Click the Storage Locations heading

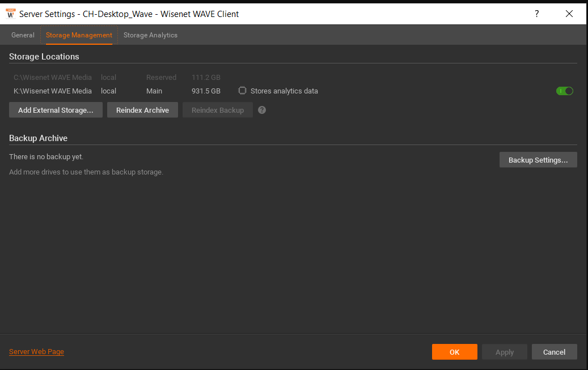[x=44, y=57]
